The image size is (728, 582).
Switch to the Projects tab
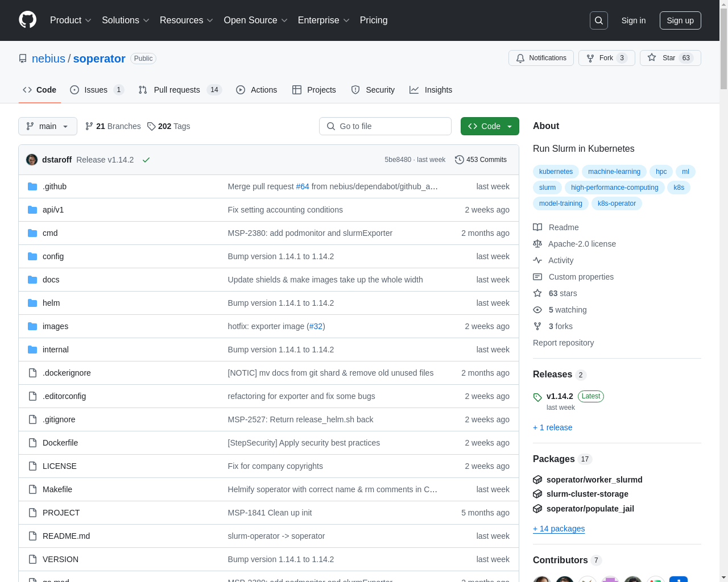(x=314, y=90)
